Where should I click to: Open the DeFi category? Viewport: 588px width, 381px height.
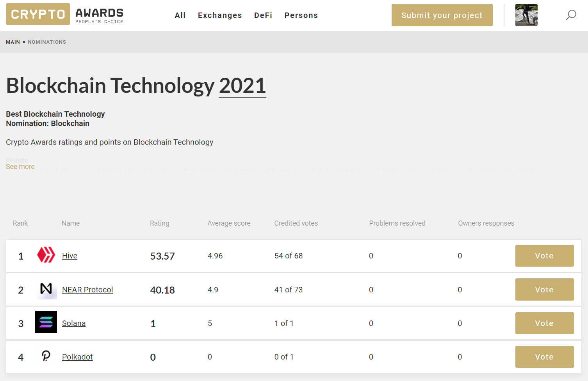coord(263,15)
